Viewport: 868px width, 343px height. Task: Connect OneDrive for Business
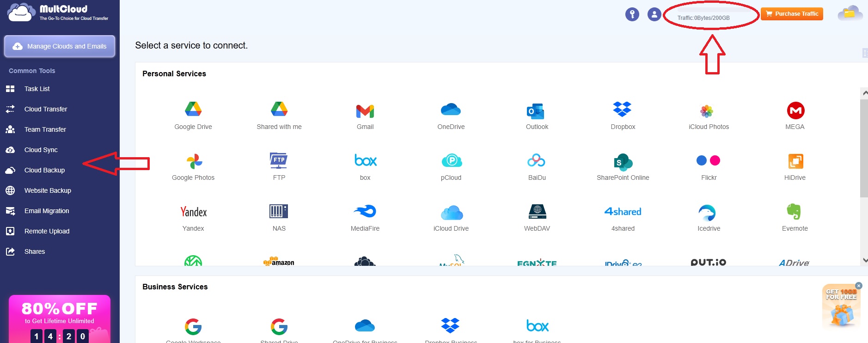pos(365,330)
